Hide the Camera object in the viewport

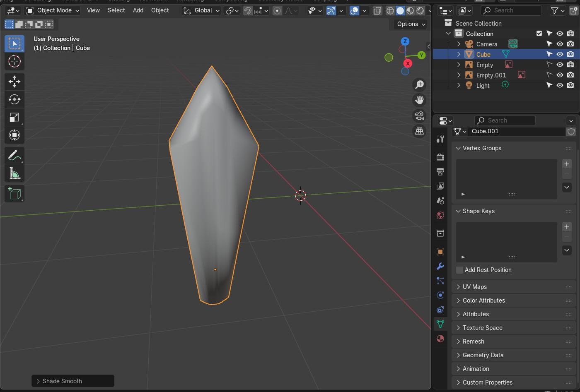[x=560, y=44]
